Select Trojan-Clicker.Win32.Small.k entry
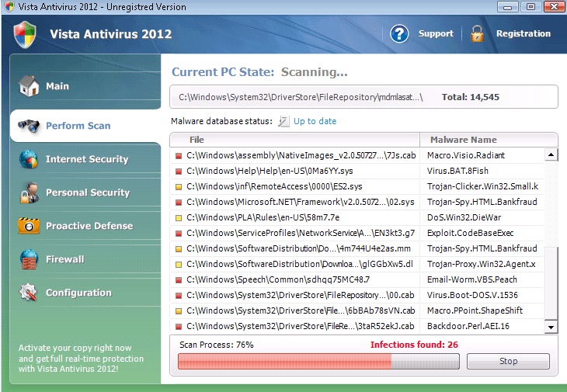This screenshot has width=567, height=392. [482, 187]
